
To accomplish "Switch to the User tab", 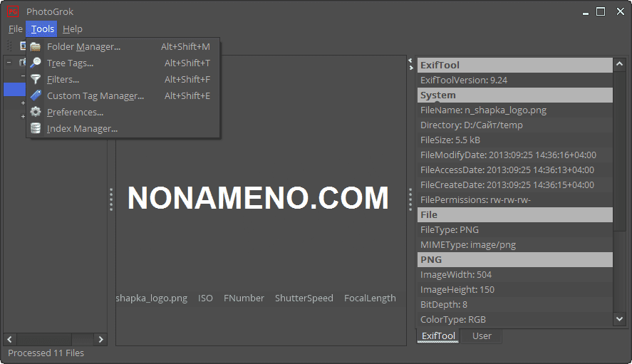I will tap(482, 336).
